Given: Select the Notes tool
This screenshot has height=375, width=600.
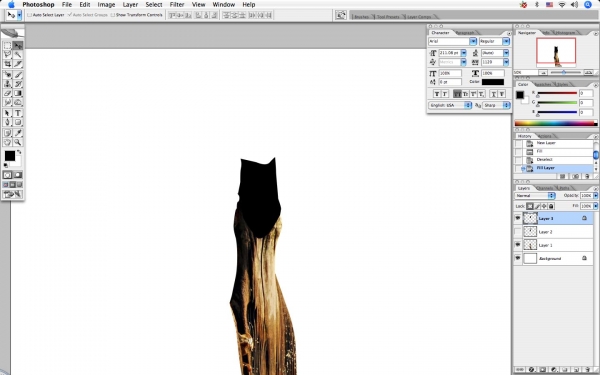Looking at the screenshot, I should [7, 133].
